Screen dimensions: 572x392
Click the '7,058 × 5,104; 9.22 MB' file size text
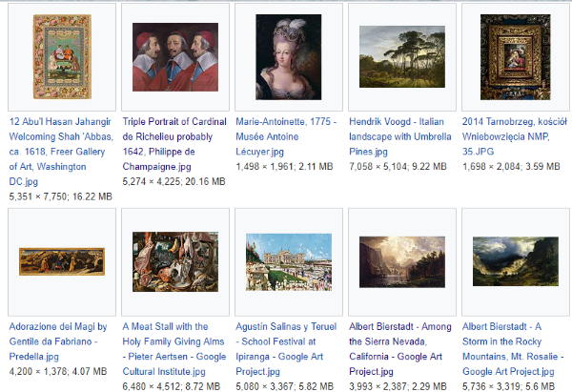398,167
